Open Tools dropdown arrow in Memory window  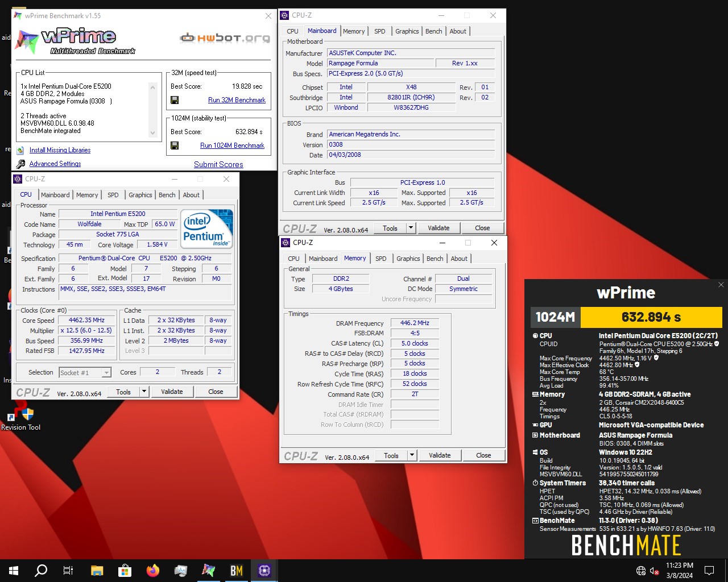pyautogui.click(x=412, y=455)
